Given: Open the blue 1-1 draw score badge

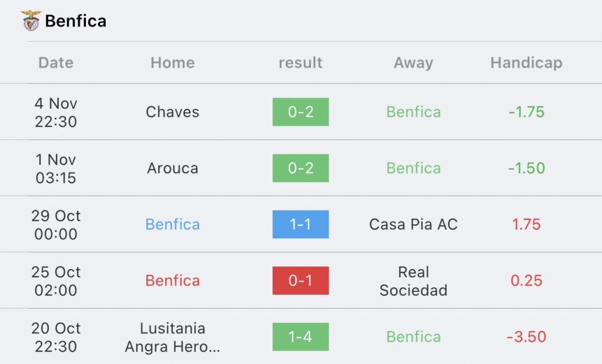Looking at the screenshot, I should [300, 224].
